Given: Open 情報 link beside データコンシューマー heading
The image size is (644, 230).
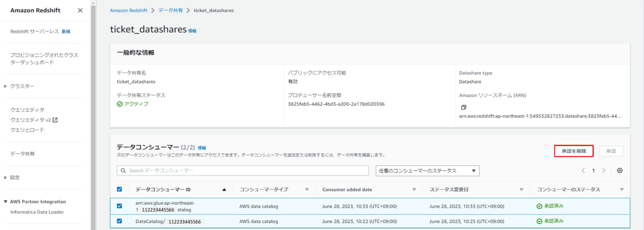Looking at the screenshot, I should pos(202,147).
